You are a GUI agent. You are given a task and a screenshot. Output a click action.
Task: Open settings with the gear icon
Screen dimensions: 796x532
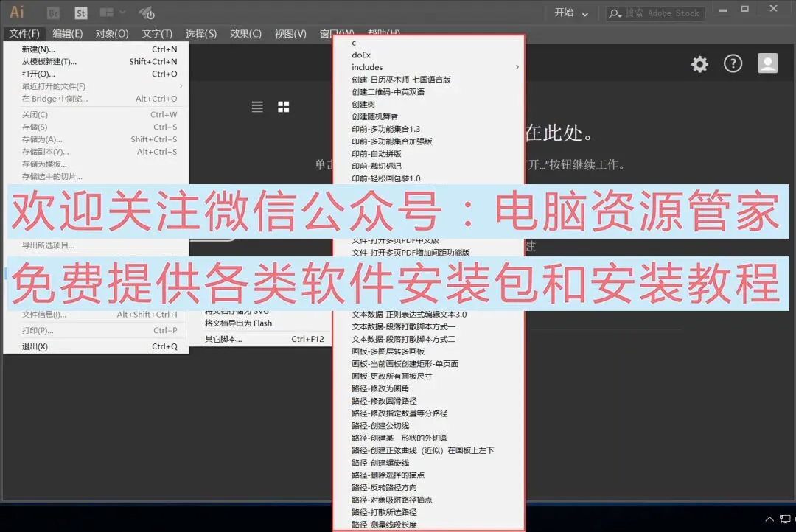699,64
